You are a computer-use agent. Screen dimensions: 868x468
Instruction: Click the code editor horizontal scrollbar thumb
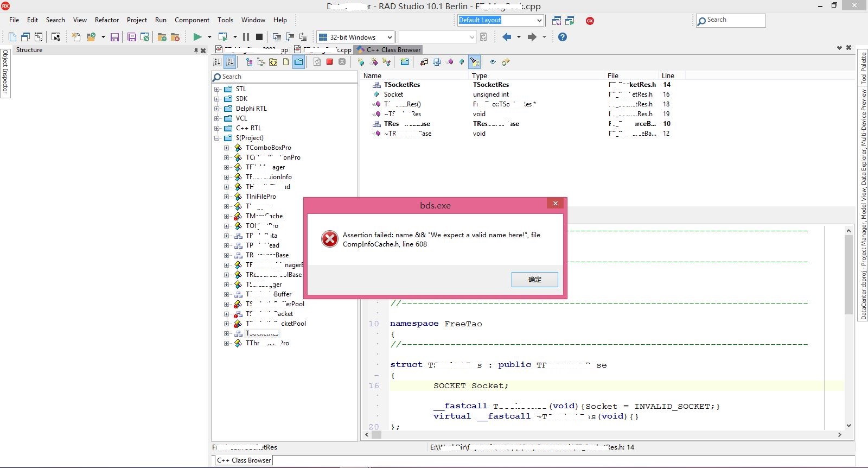coord(376,434)
